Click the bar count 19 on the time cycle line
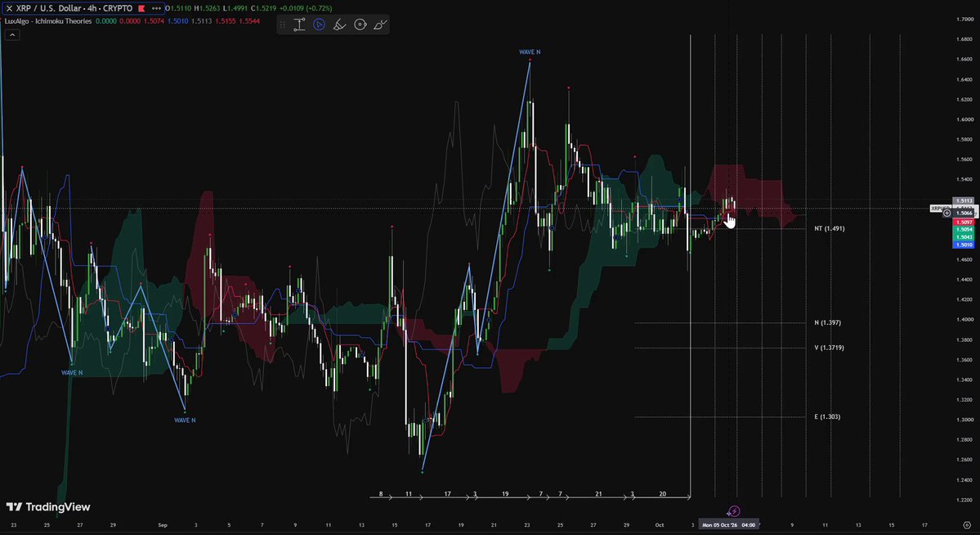 click(505, 494)
